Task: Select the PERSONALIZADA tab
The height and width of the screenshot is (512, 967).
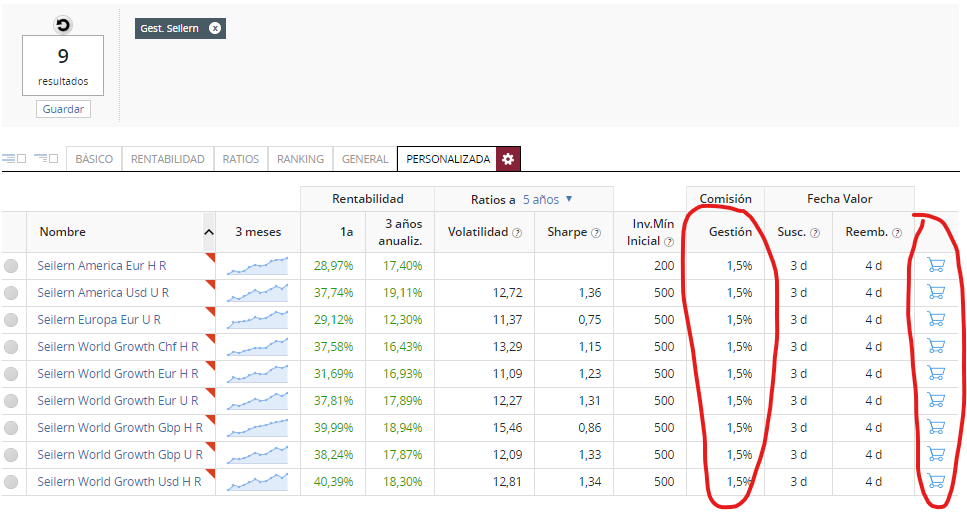Action: click(448, 159)
